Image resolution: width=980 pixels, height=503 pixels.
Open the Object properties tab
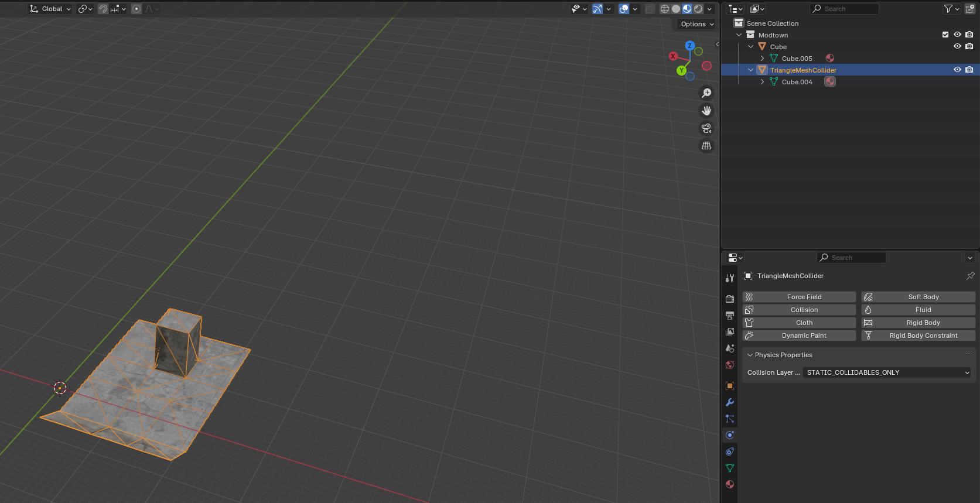(x=730, y=386)
